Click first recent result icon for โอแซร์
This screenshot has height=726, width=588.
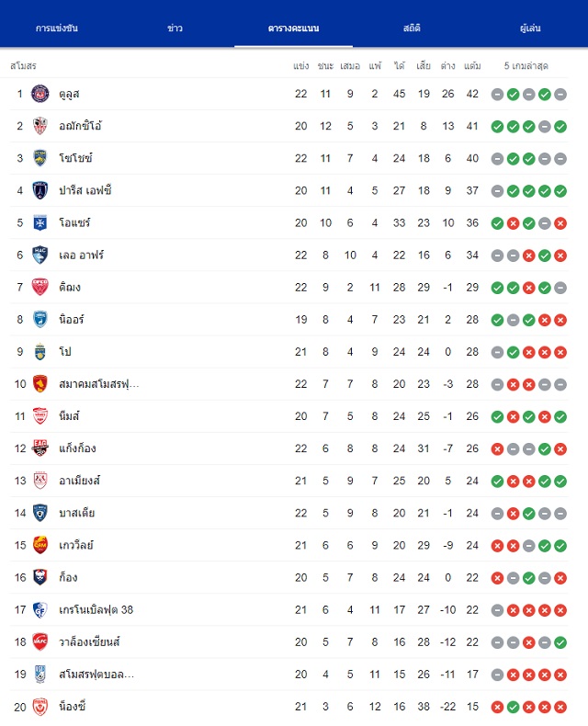[x=497, y=223]
